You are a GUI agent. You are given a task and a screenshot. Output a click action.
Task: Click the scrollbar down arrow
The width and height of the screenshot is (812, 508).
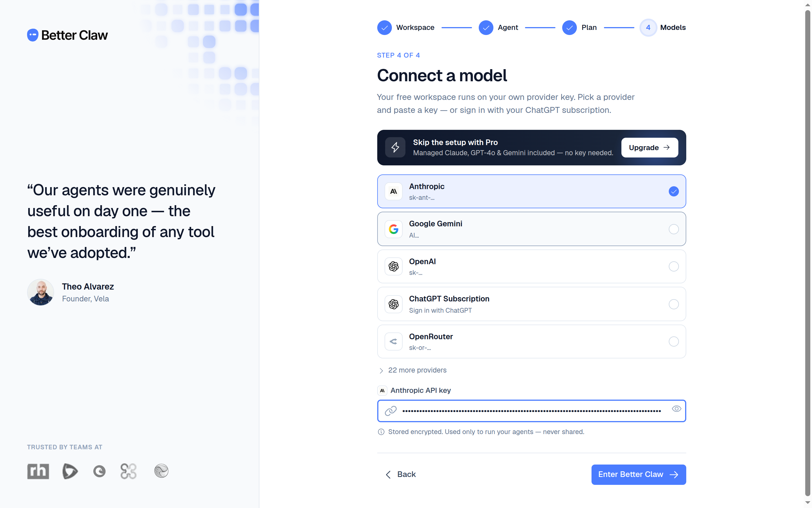point(808,503)
